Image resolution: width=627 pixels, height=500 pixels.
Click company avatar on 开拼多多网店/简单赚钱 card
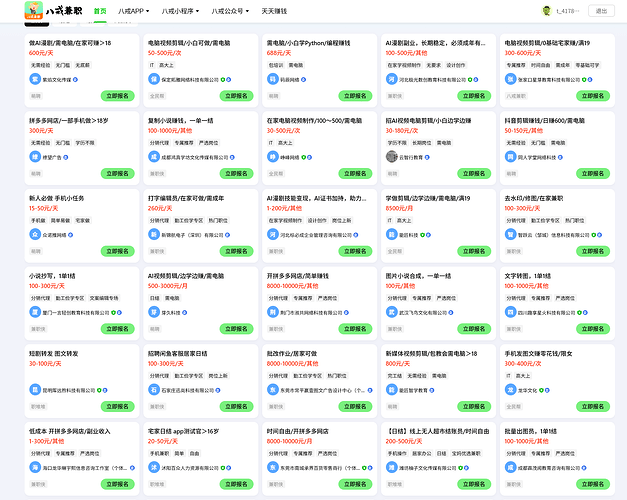click(273, 312)
